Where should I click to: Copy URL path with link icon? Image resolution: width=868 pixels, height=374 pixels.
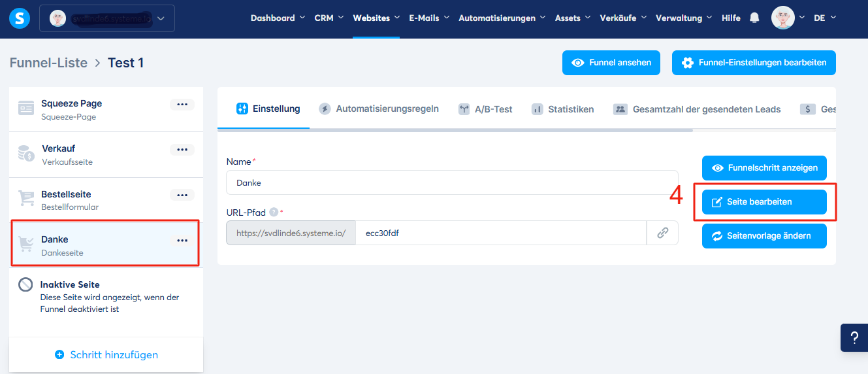tap(662, 233)
